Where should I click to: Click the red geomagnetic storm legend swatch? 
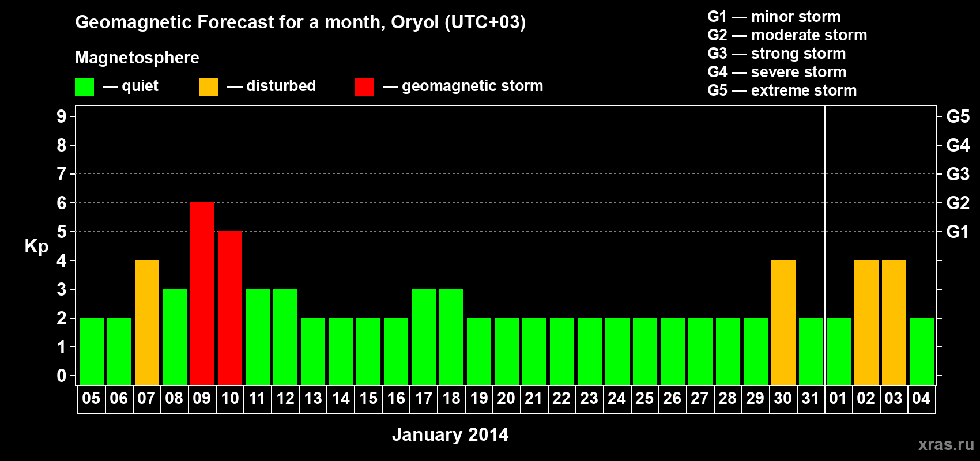pos(364,87)
